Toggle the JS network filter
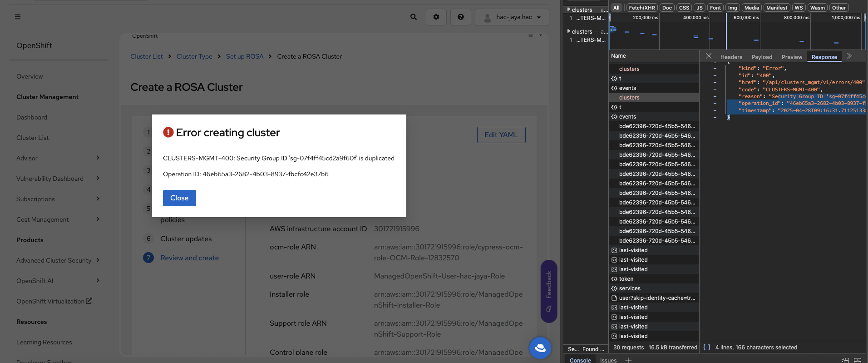This screenshot has height=363, width=868. (700, 8)
